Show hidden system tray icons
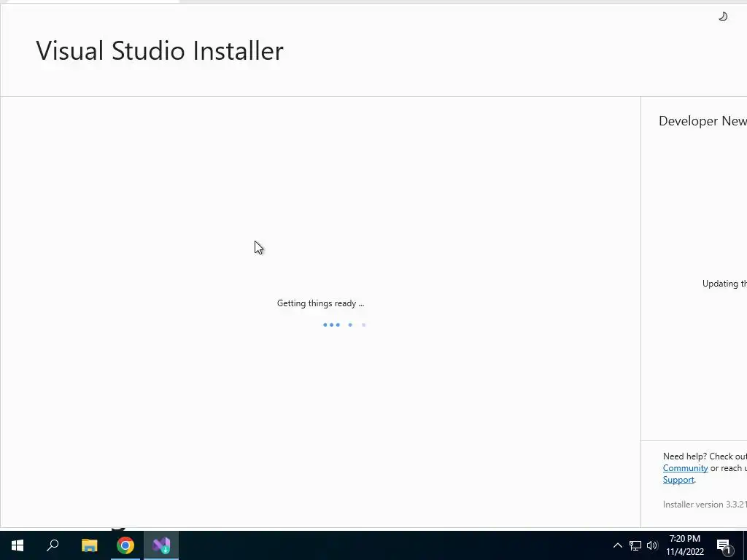747x560 pixels. 617,545
